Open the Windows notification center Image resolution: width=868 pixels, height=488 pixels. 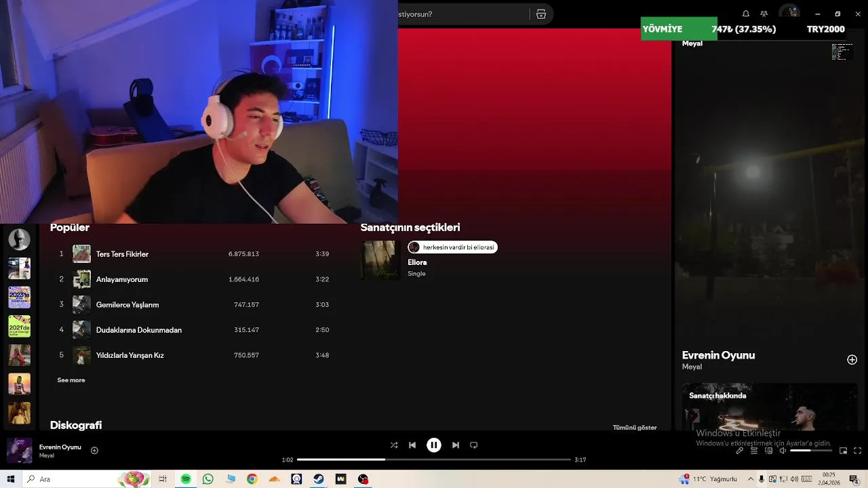point(854,479)
